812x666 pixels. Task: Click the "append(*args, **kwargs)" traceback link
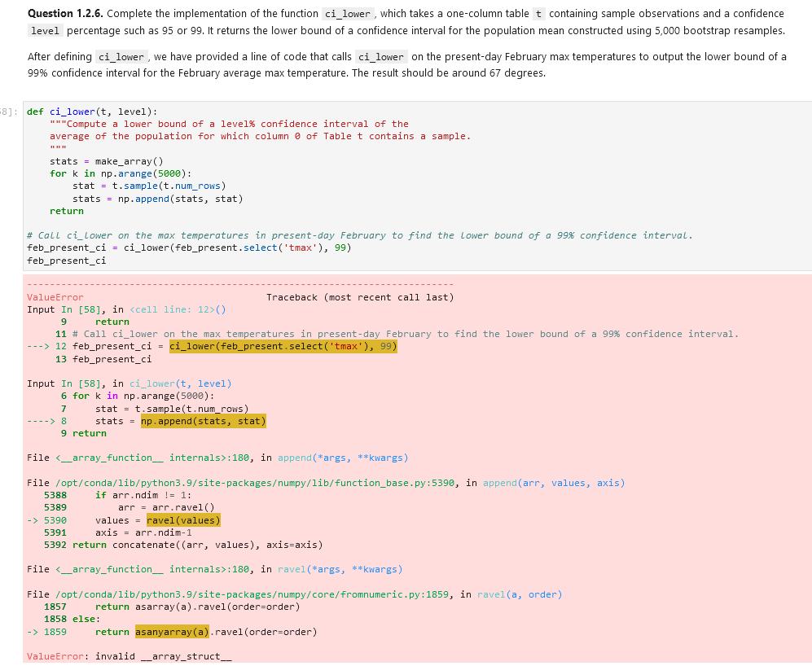(342, 458)
